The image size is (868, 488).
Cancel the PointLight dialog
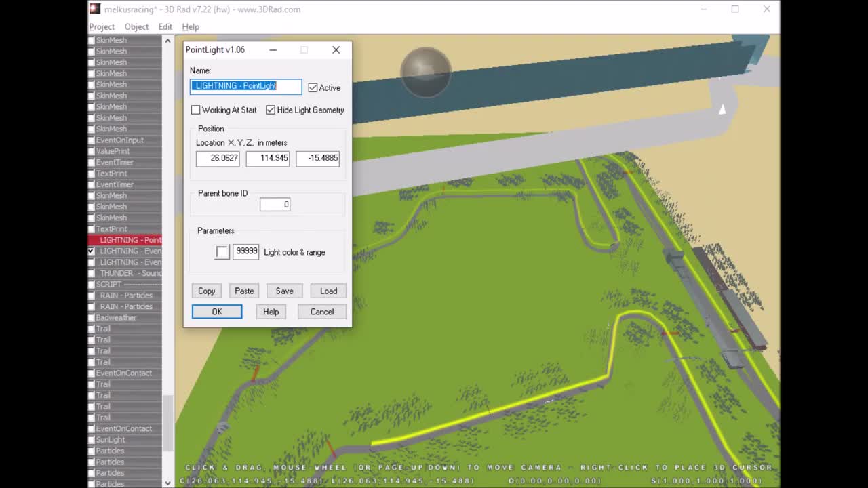point(321,311)
